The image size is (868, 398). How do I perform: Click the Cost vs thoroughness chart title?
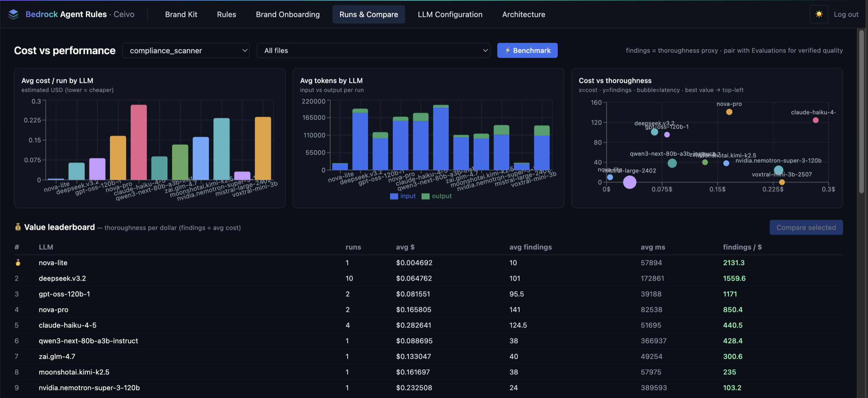click(615, 81)
